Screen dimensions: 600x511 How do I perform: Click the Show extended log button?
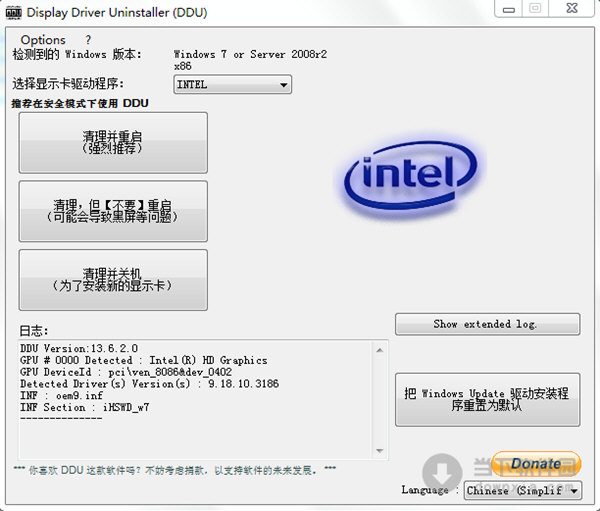click(x=488, y=324)
